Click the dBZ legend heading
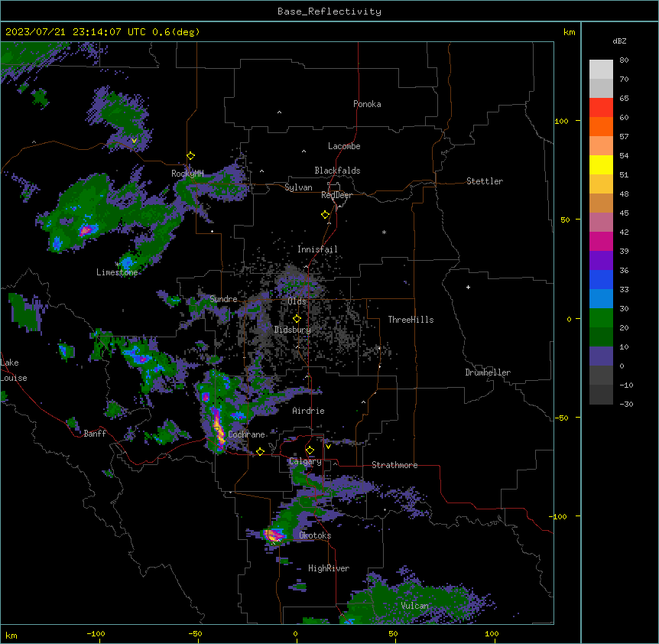The height and width of the screenshot is (644, 659). coord(619,41)
